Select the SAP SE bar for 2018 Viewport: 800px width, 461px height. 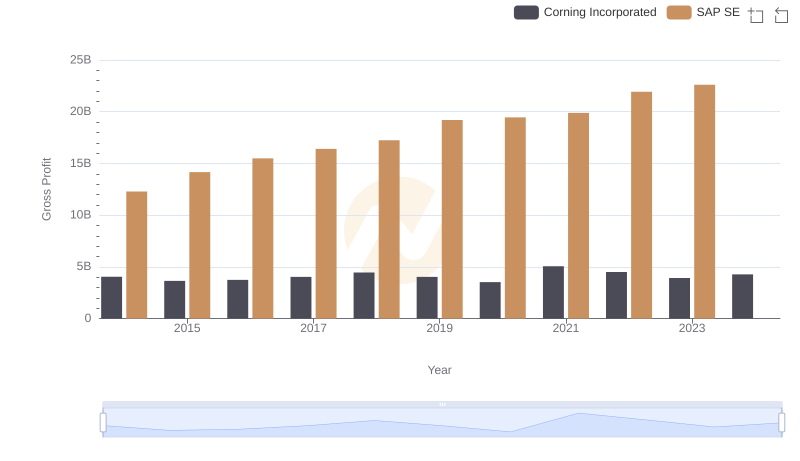click(x=389, y=229)
